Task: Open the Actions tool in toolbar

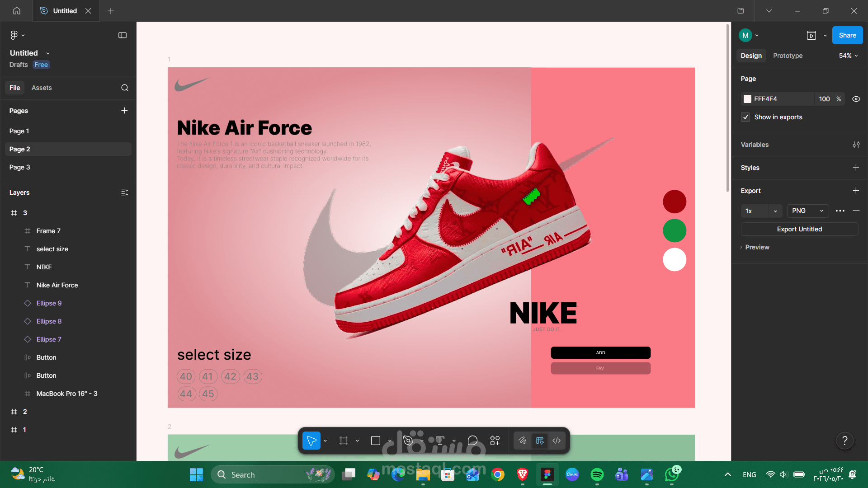Action: (x=495, y=441)
